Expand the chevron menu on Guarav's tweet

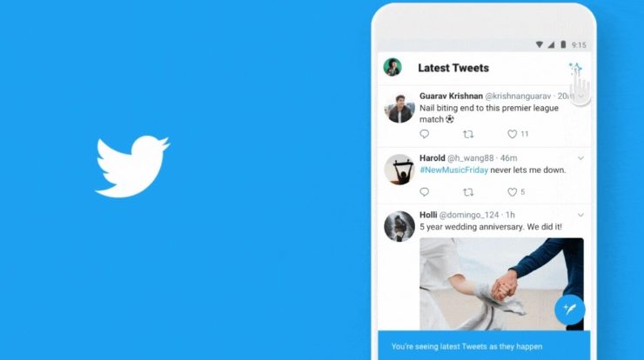coord(580,96)
